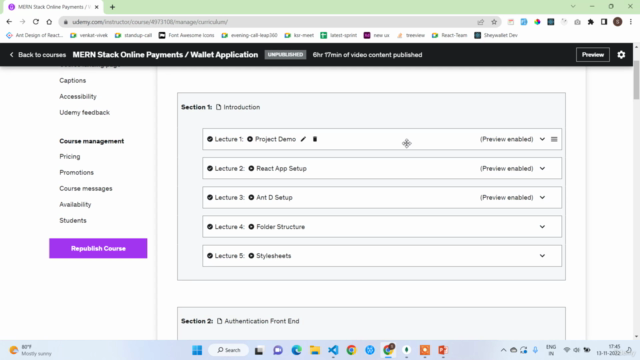Open Visual Studio Code from taskbar
Screen dimensions: 640x360
[333, 350]
